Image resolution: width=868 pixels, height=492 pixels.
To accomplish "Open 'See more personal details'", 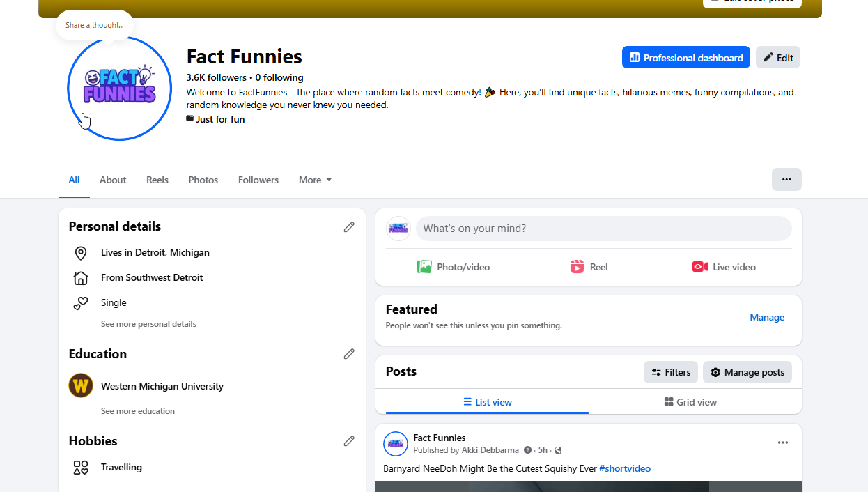I will tap(148, 324).
